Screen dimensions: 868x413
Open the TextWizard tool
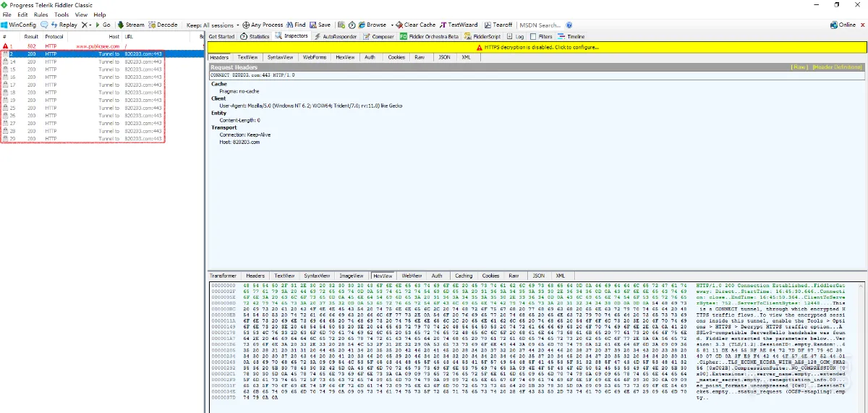(459, 25)
